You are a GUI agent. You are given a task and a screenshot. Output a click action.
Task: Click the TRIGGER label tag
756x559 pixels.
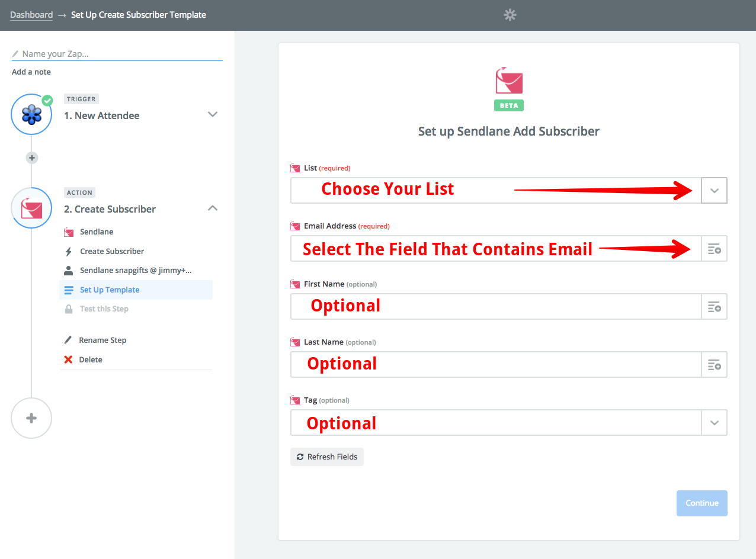[81, 99]
